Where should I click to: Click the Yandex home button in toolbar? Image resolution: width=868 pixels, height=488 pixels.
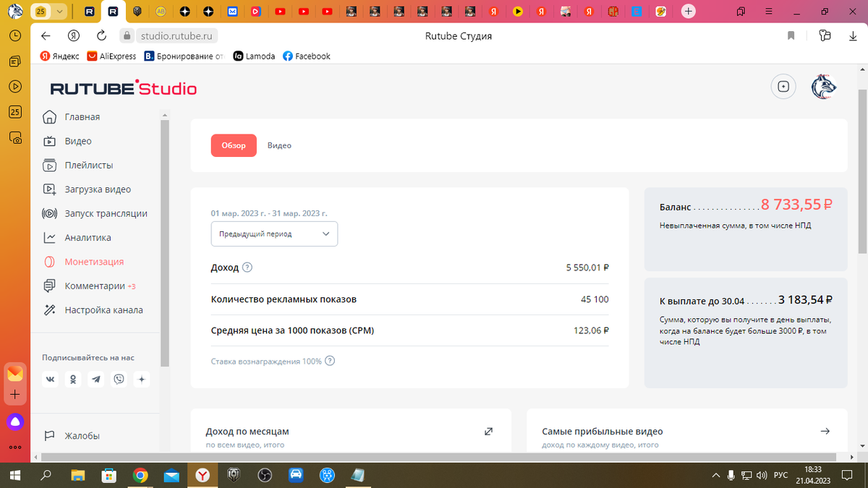(74, 35)
